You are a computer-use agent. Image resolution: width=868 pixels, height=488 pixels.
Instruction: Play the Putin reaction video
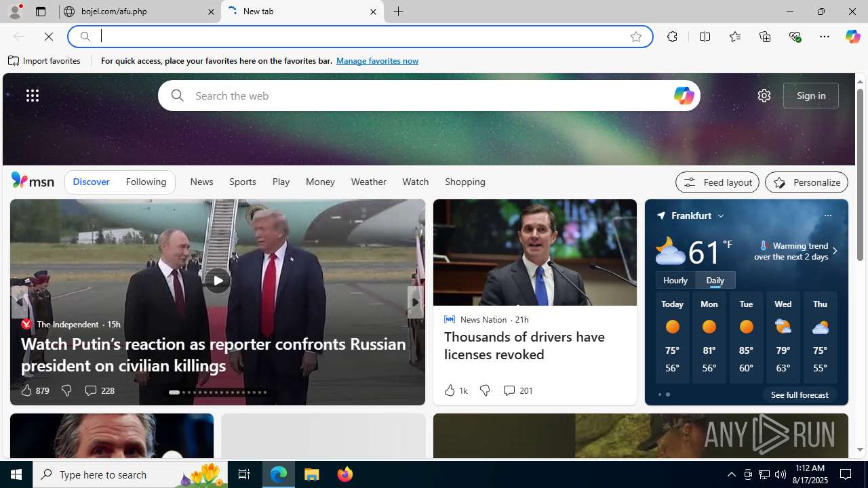pyautogui.click(x=218, y=281)
